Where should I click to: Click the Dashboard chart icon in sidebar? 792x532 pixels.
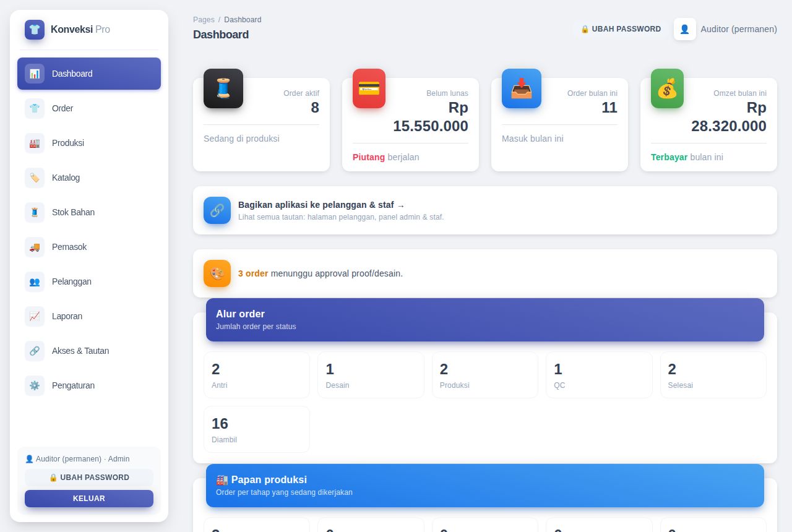[35, 74]
